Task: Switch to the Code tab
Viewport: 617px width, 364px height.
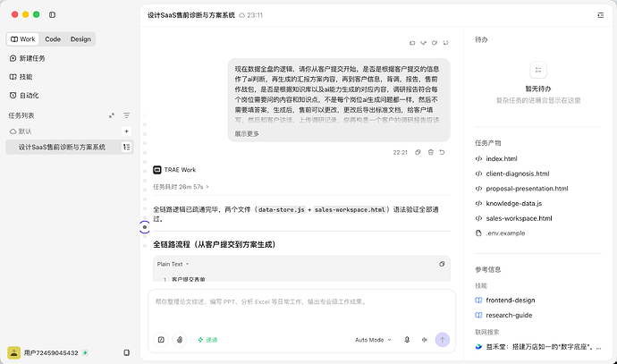Action: coord(53,39)
